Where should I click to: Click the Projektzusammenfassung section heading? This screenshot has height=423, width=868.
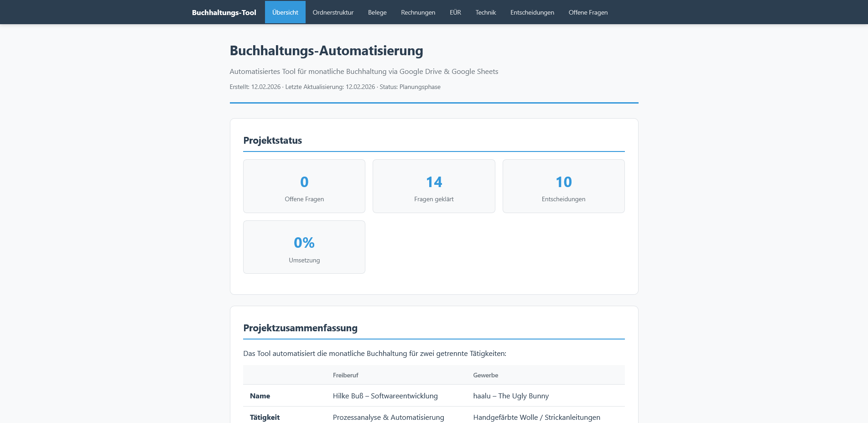point(300,328)
